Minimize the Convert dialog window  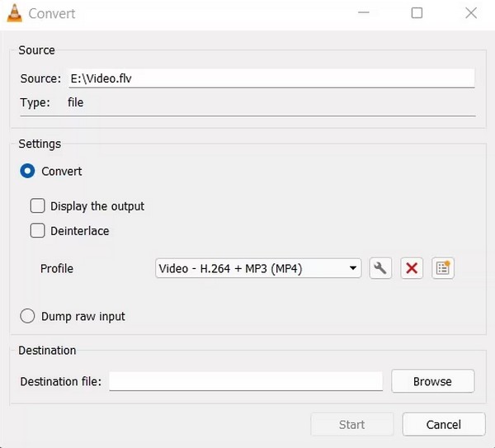[x=363, y=13]
